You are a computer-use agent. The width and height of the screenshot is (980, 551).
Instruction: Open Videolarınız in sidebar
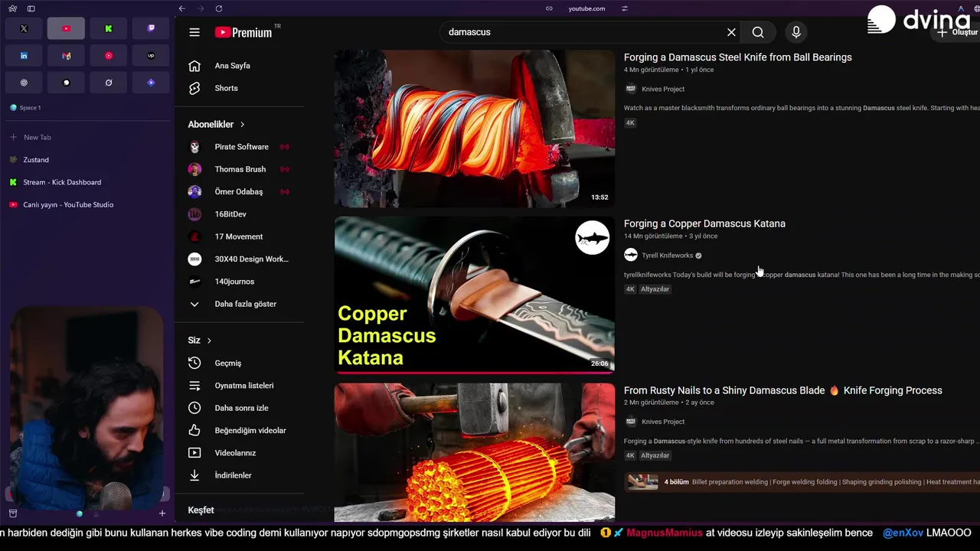click(x=240, y=453)
